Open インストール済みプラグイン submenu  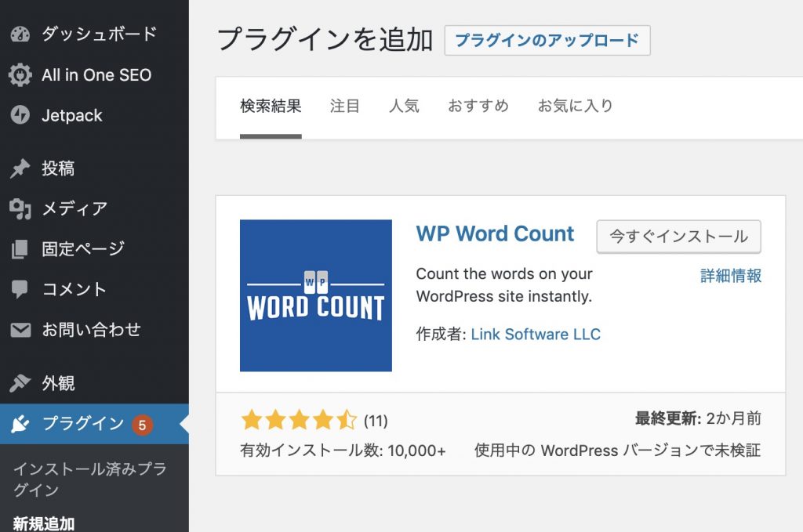coord(89,480)
